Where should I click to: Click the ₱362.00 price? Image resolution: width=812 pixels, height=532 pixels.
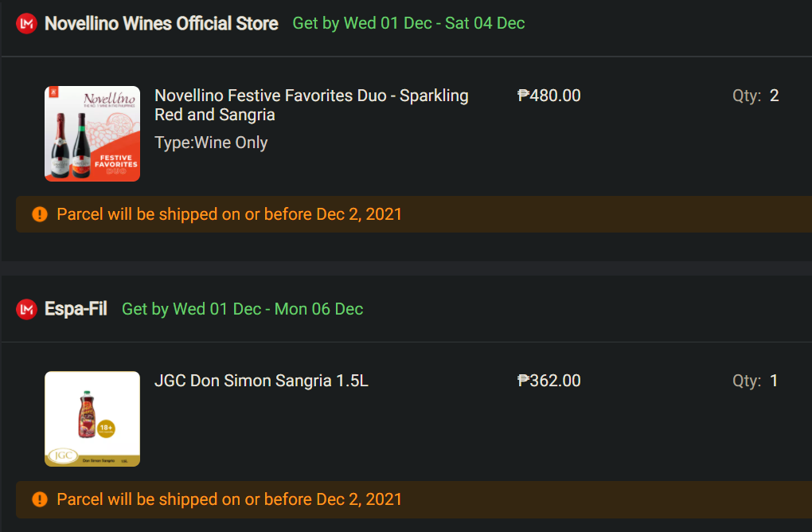(549, 381)
